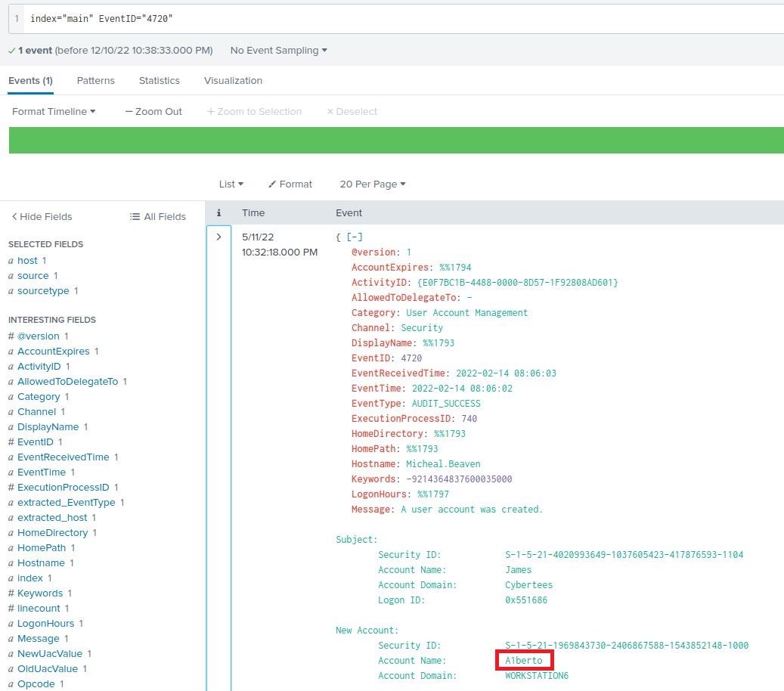Switch to the Statistics tab

pos(159,80)
